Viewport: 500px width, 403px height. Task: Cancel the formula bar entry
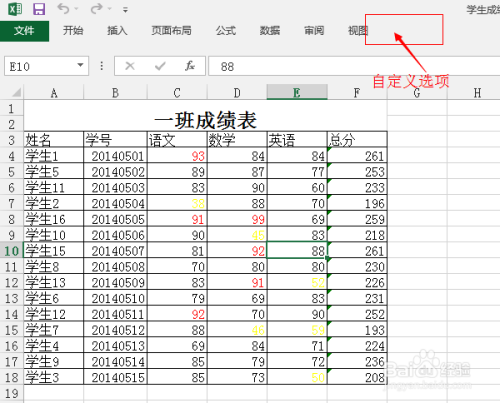(x=130, y=66)
